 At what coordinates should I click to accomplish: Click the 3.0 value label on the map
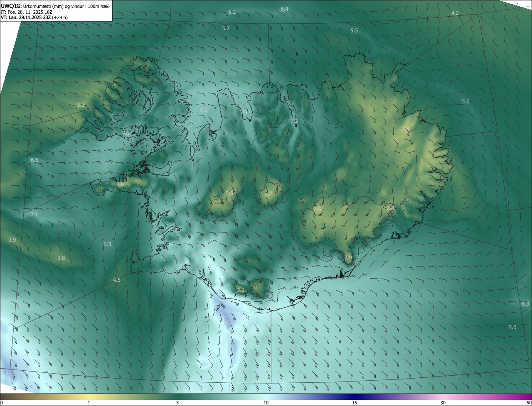121,184
